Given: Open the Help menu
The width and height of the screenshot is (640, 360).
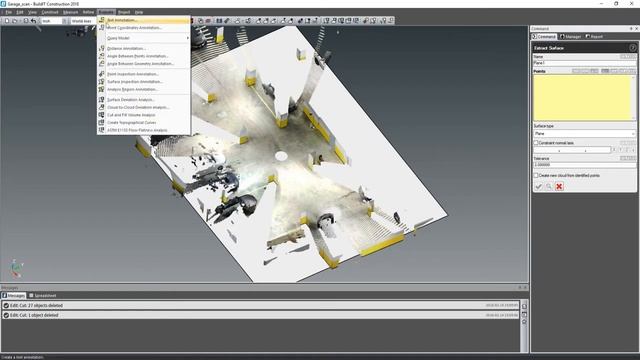Looking at the screenshot, I should [139, 12].
